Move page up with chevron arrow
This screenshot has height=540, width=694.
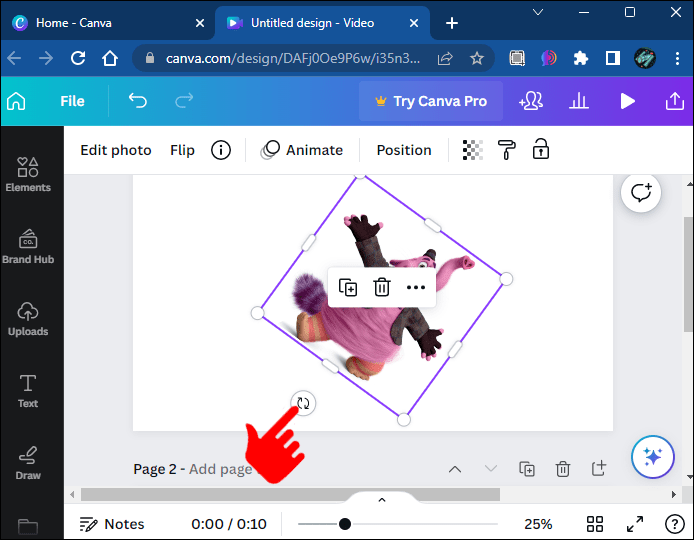click(x=455, y=469)
